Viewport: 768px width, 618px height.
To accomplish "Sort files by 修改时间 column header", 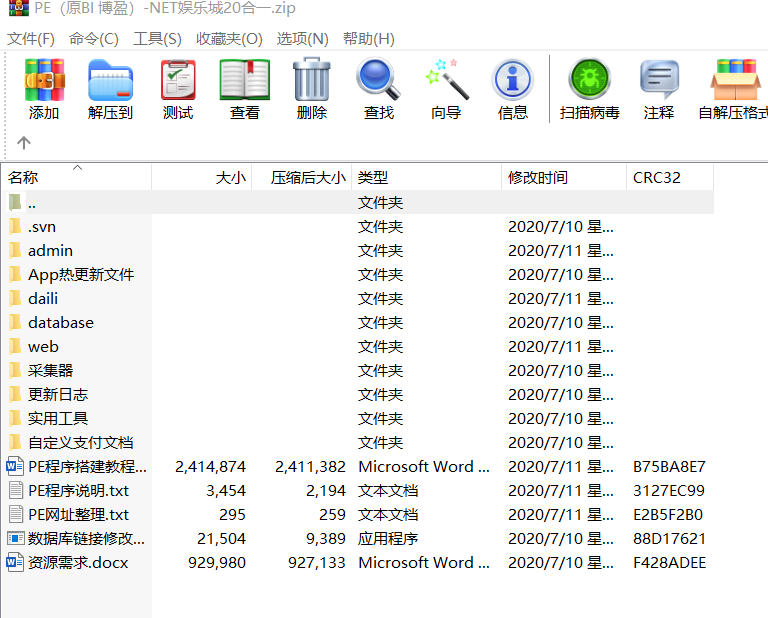I will (x=538, y=178).
